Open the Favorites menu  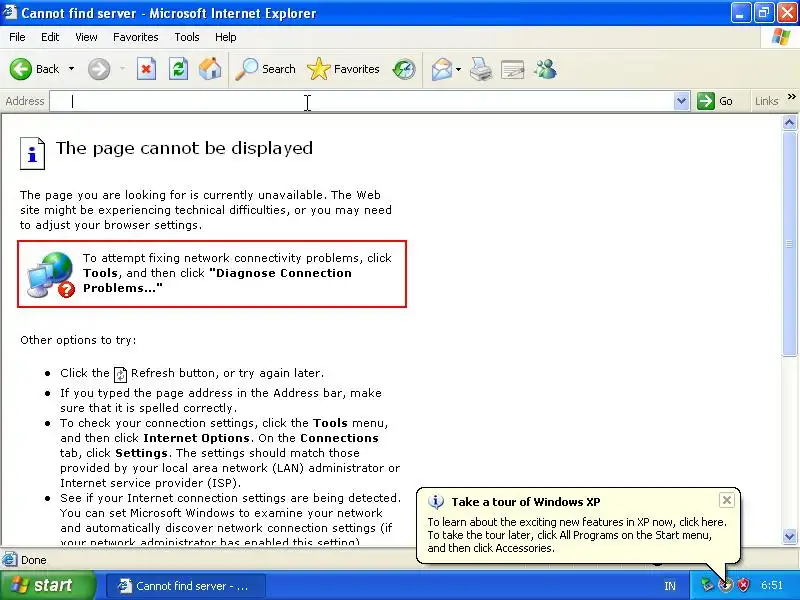136,37
